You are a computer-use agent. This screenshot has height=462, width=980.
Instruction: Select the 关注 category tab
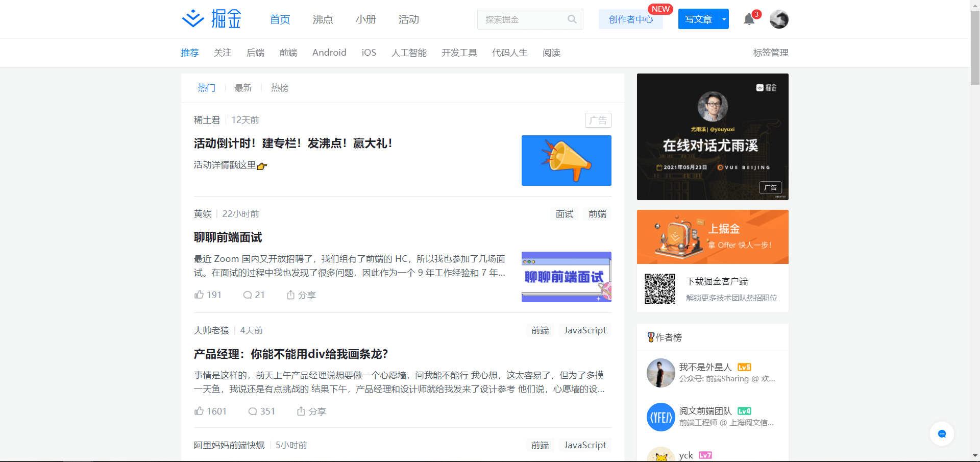(x=223, y=53)
